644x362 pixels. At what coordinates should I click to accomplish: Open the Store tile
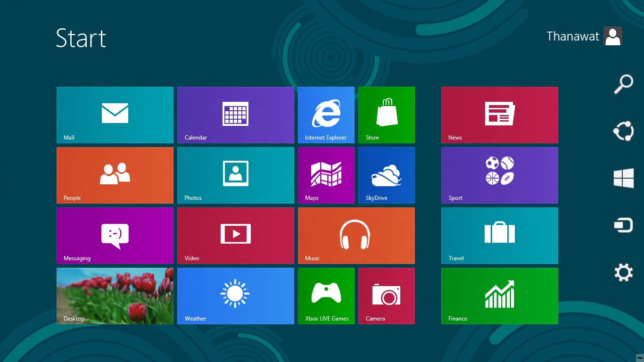(387, 115)
